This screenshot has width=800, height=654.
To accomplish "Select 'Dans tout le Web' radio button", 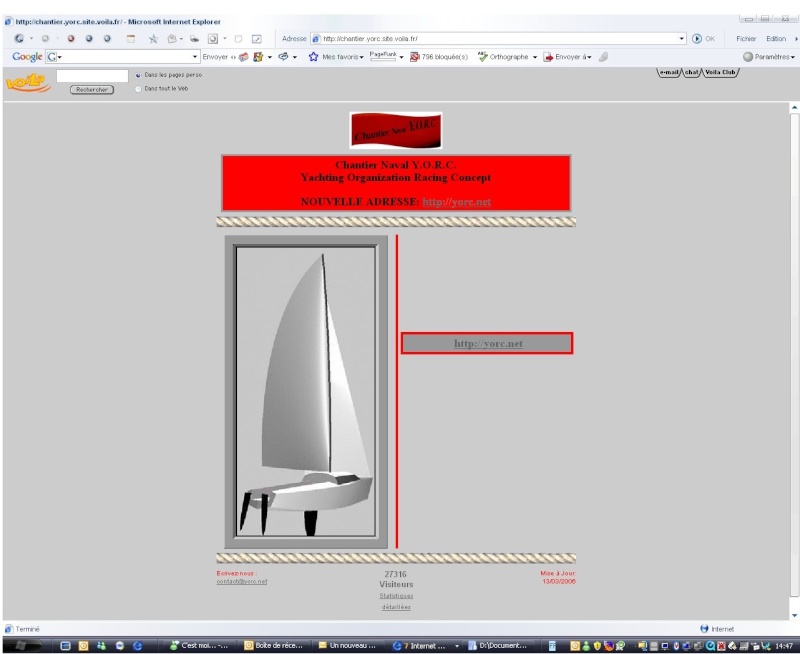I will [138, 89].
